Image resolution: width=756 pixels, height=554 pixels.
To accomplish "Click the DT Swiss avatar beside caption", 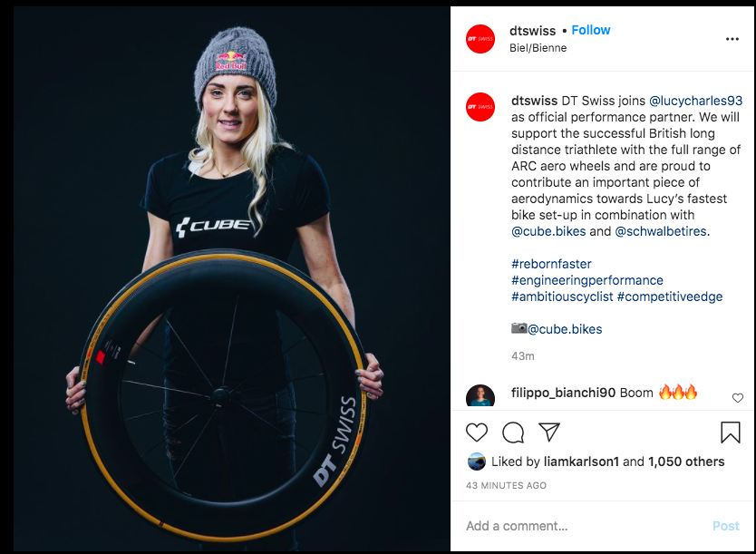I will pos(480,107).
